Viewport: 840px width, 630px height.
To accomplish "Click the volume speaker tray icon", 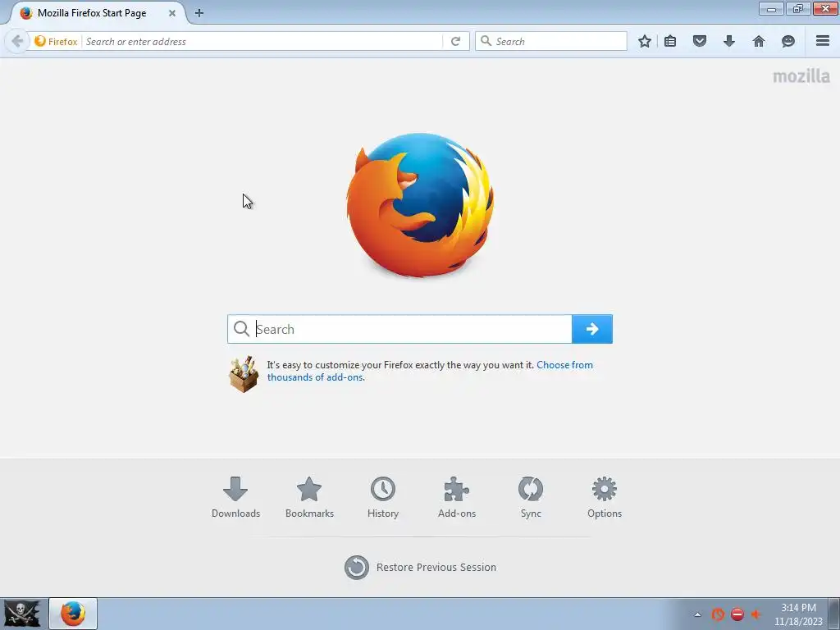I will pyautogui.click(x=756, y=614).
